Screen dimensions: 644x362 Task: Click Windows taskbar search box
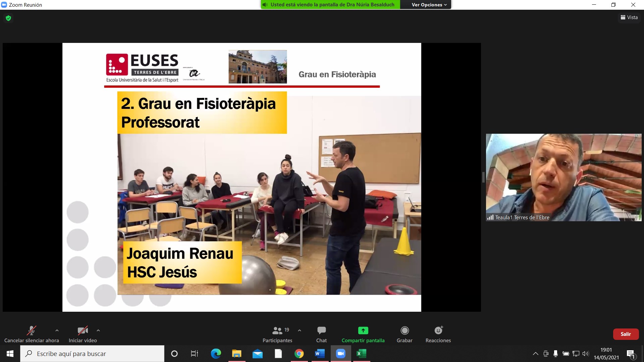tap(92, 354)
